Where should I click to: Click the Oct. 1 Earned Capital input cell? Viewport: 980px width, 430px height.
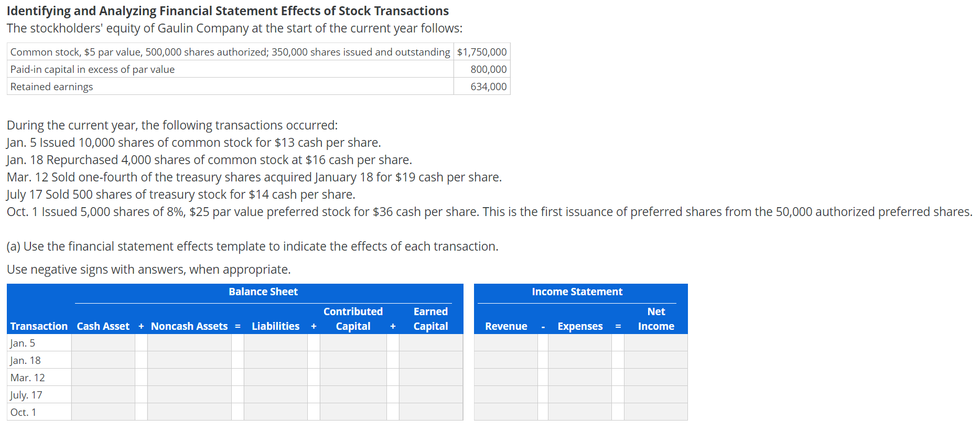pyautogui.click(x=431, y=412)
